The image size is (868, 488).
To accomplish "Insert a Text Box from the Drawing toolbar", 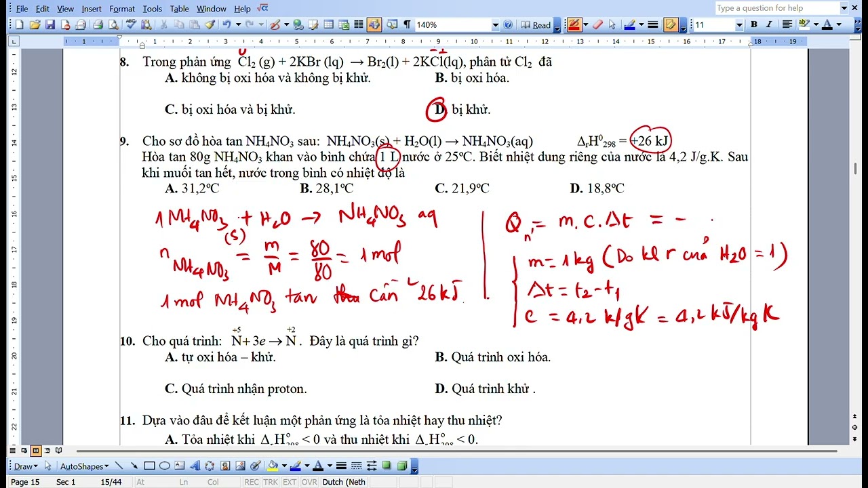I will (180, 466).
